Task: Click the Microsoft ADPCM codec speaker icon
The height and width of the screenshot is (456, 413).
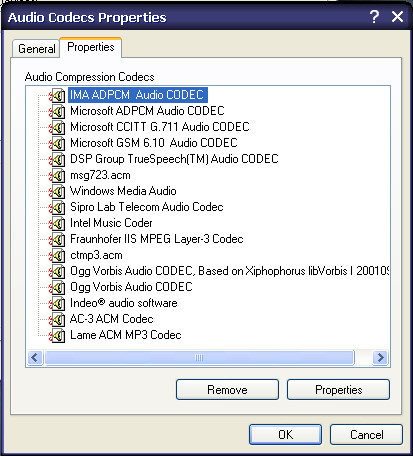Action: click(57, 111)
